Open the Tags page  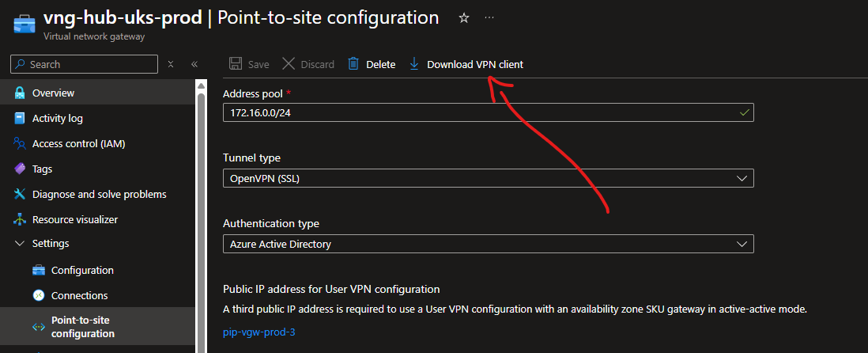point(97,169)
